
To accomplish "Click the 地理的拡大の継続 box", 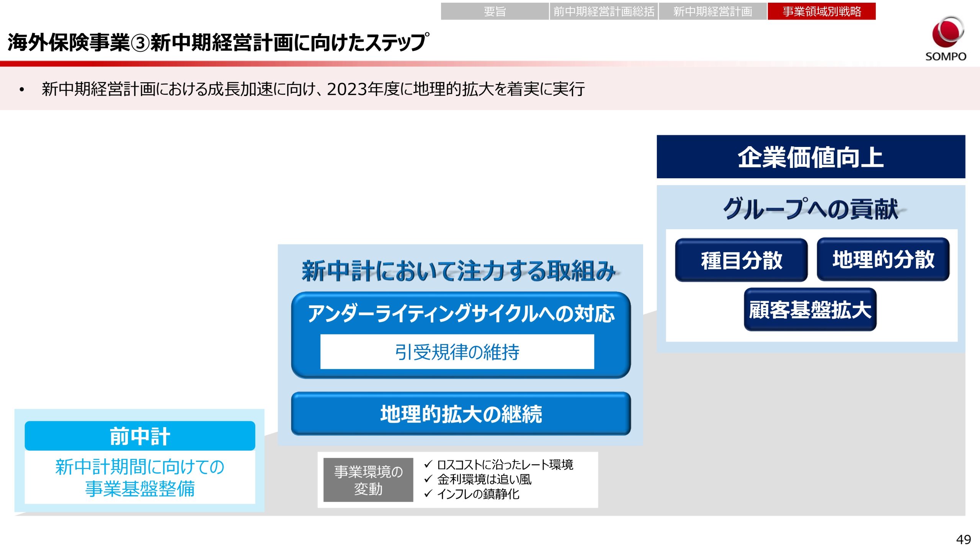I will point(461,414).
